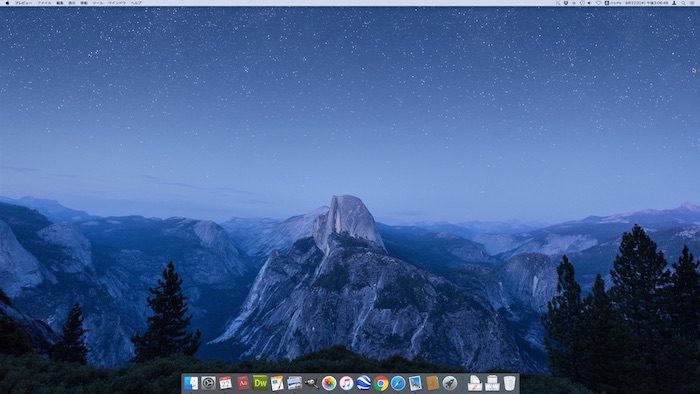
Task: Open the プレビュー application menu
Action: point(23,3)
